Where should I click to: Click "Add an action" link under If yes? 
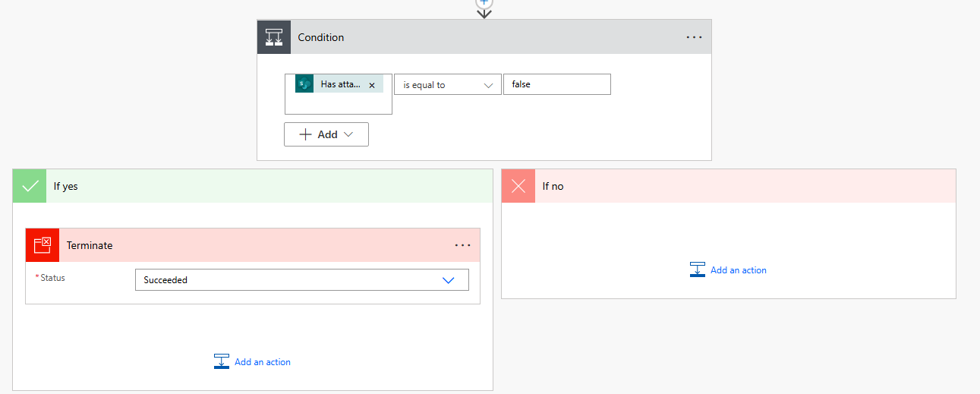tap(262, 362)
